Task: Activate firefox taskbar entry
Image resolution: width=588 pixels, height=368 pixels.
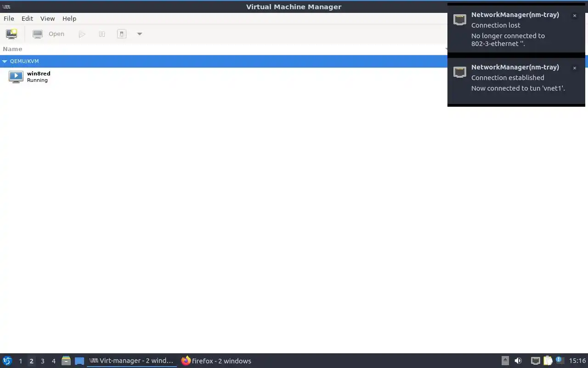Action: (x=216, y=361)
